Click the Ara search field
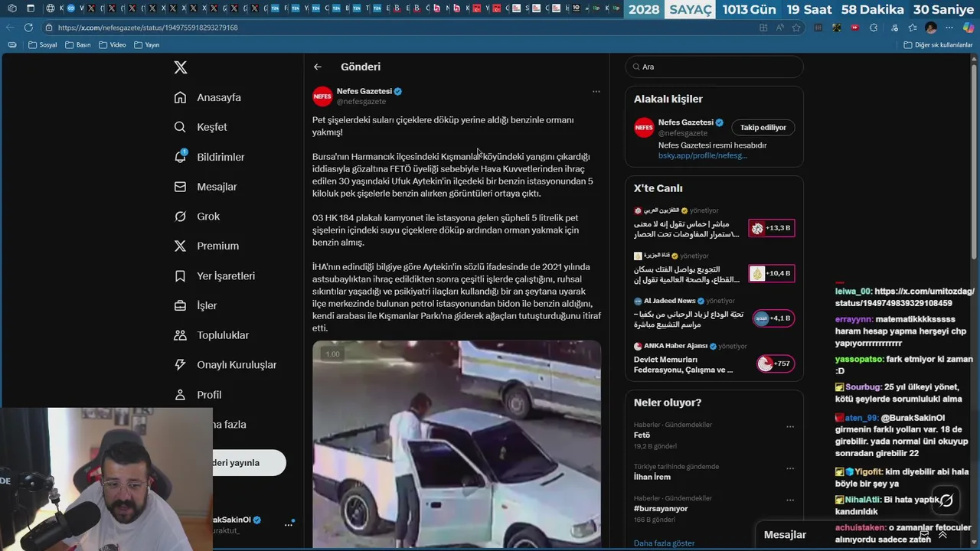The height and width of the screenshot is (551, 980). (714, 67)
